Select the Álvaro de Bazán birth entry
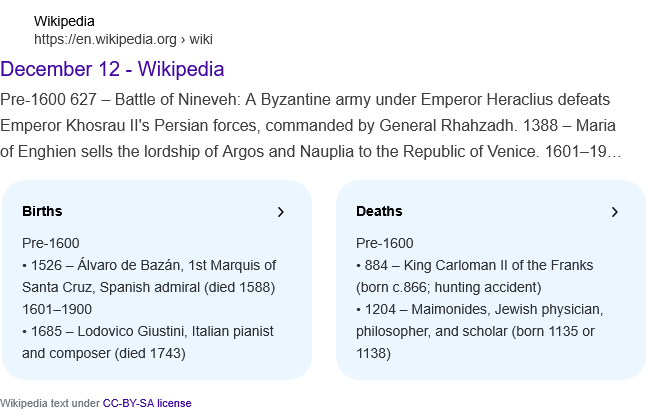 (x=148, y=276)
